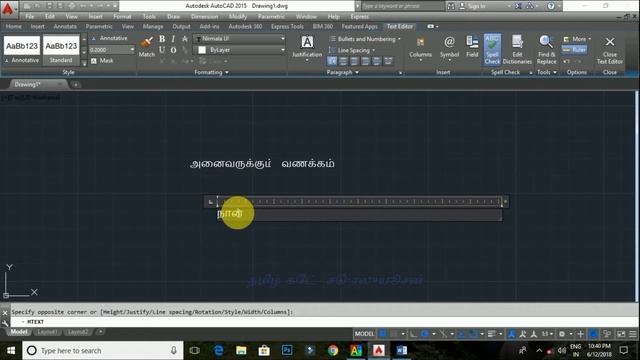Set paragraph justify alignment
640x360 pixels.
(x=376, y=61)
